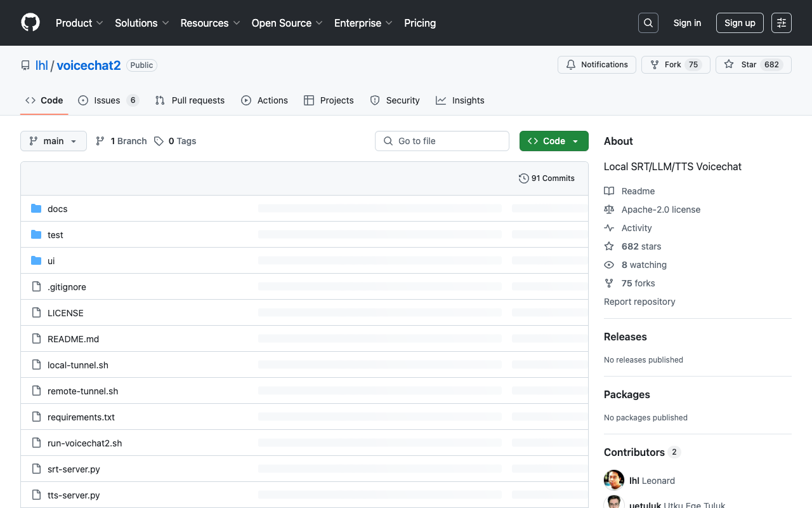View the 8 watching list
Viewport: 812px width, 508px height.
[x=635, y=265]
